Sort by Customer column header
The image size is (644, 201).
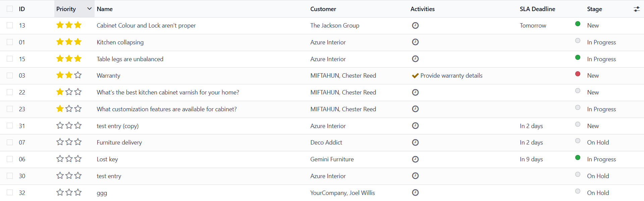point(323,9)
